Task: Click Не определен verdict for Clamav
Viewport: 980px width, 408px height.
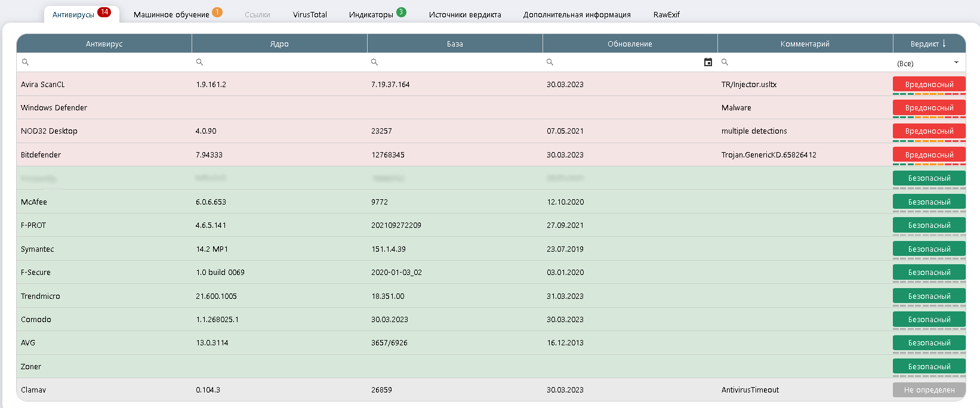Action: [929, 390]
